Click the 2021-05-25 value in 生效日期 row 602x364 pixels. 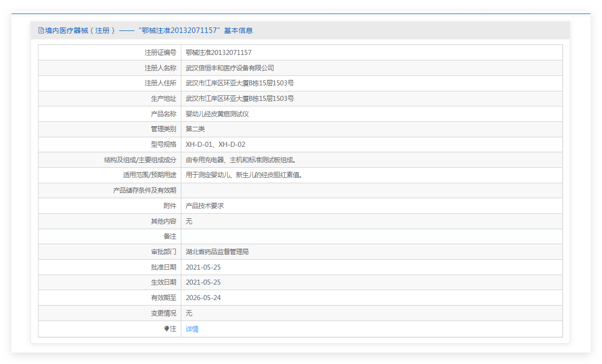coord(203,282)
